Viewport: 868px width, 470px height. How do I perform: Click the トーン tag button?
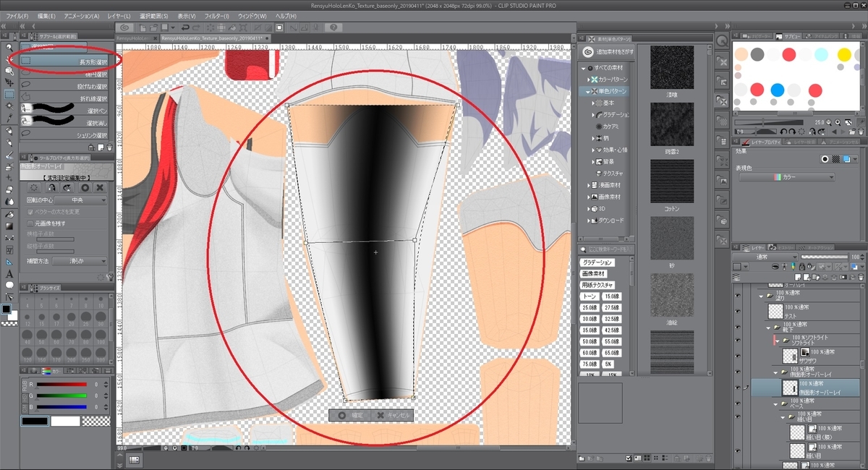(x=591, y=296)
